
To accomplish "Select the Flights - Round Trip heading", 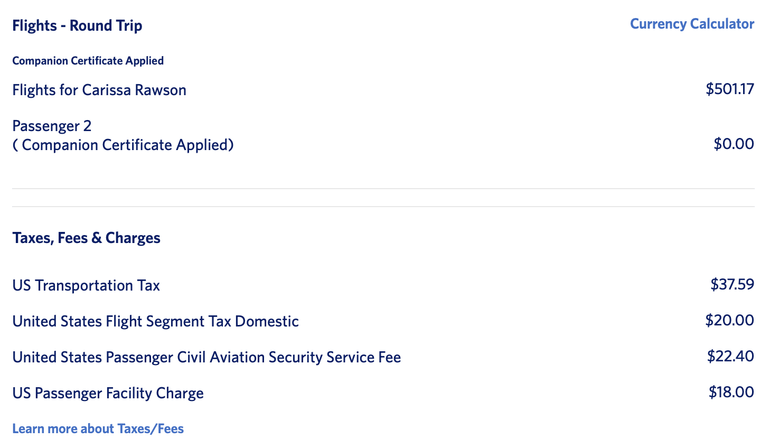I will (x=77, y=25).
